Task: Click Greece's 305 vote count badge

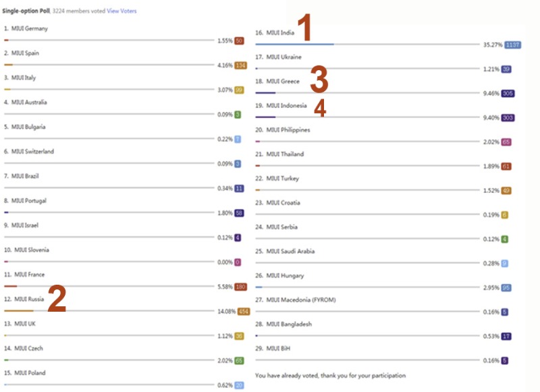Action: [x=508, y=94]
